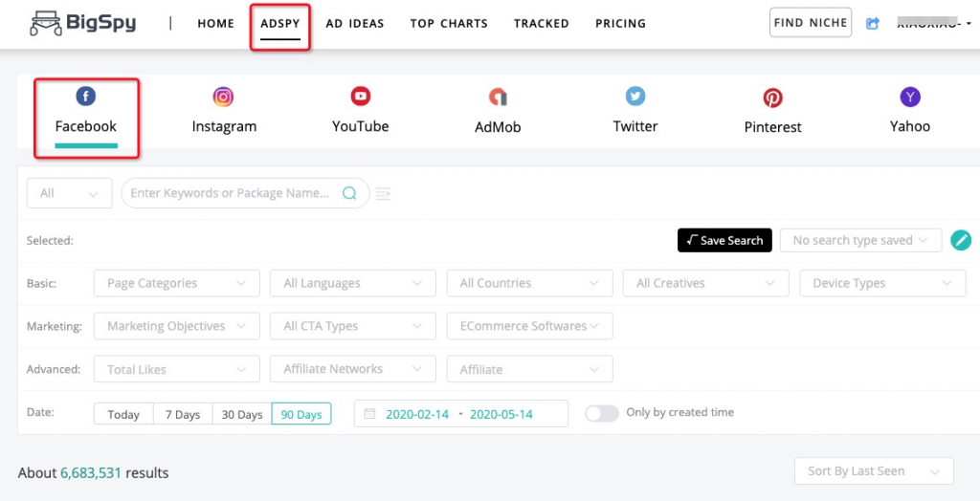
Task: Click the Selected: label
Action: click(50, 241)
